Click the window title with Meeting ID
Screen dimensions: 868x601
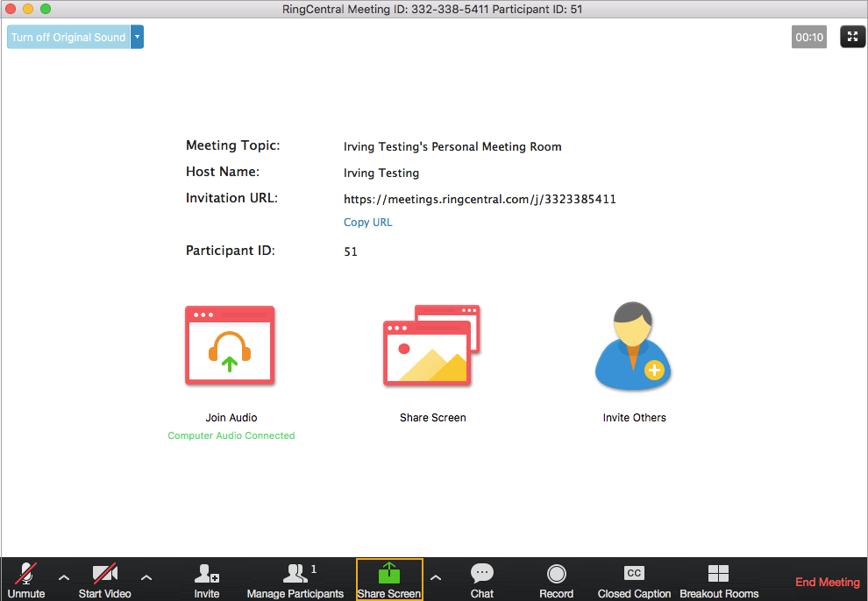click(x=432, y=9)
